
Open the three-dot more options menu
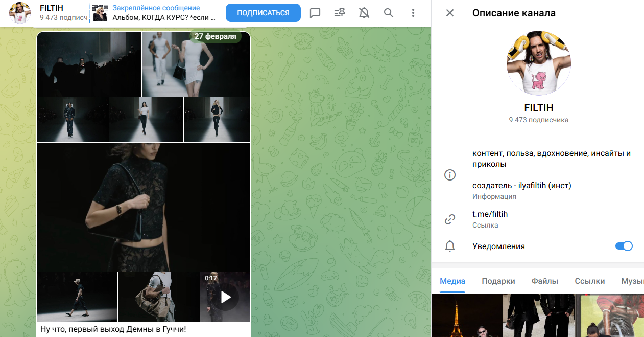(413, 13)
